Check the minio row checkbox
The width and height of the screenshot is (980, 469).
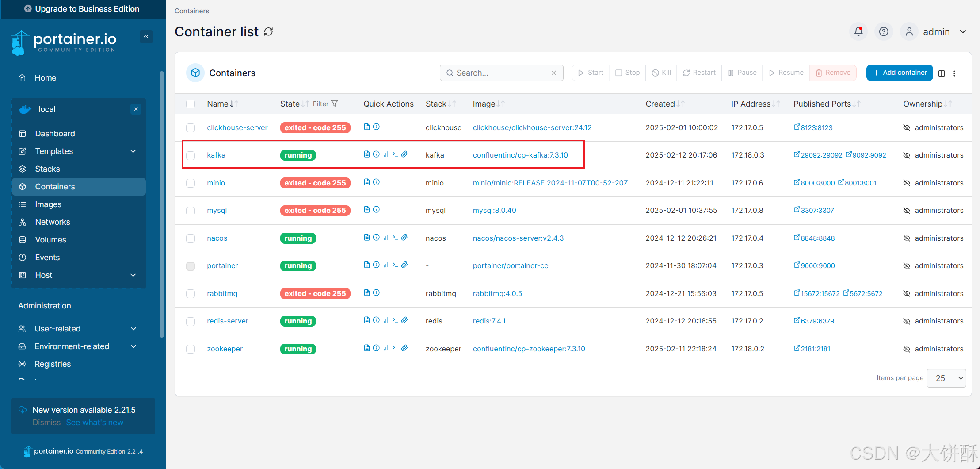click(x=191, y=183)
